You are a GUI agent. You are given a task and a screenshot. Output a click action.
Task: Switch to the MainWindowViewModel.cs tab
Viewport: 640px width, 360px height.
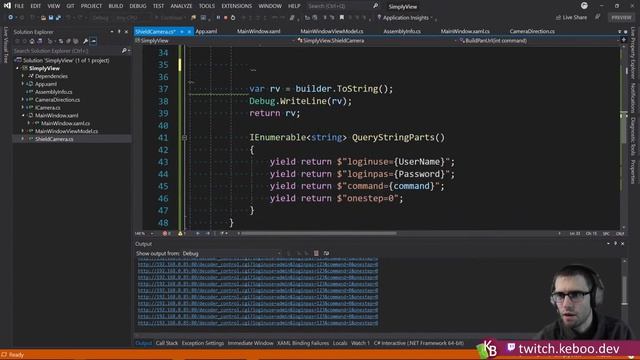(331, 31)
